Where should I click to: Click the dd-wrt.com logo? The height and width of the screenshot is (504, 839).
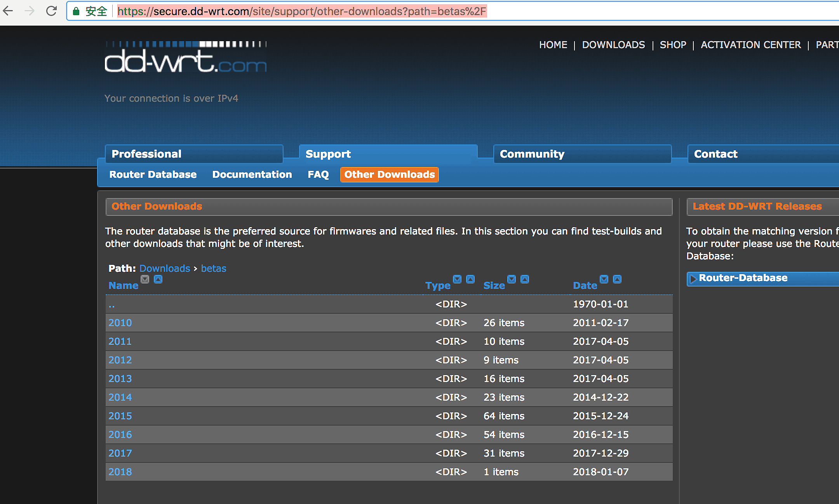185,58
